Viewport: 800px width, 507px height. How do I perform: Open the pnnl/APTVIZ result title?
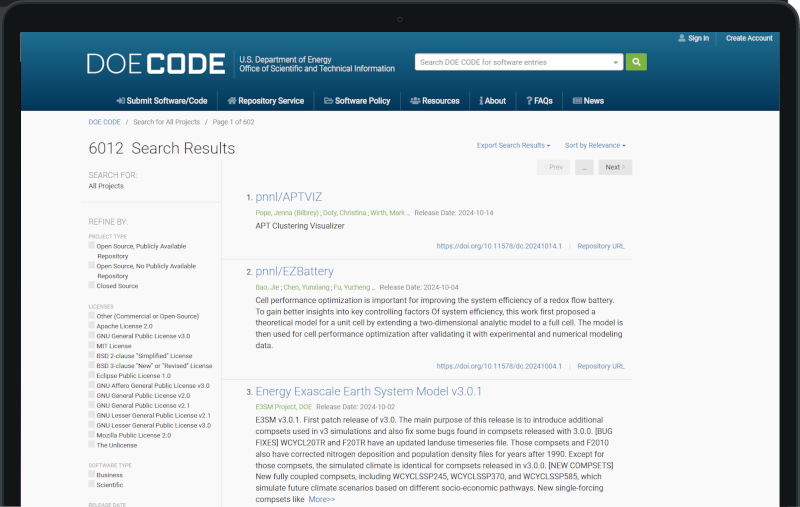click(x=289, y=197)
